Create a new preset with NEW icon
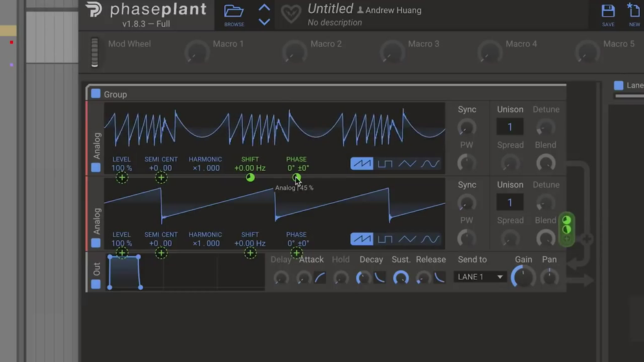Viewport: 644px width, 362px height. click(634, 11)
